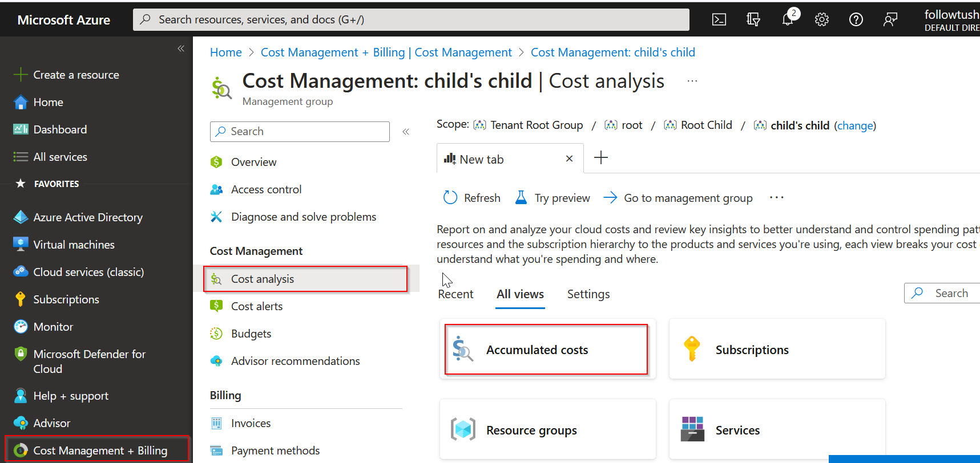This screenshot has width=980, height=463.
Task: Collapse the left portal menu
Action: coord(181,48)
